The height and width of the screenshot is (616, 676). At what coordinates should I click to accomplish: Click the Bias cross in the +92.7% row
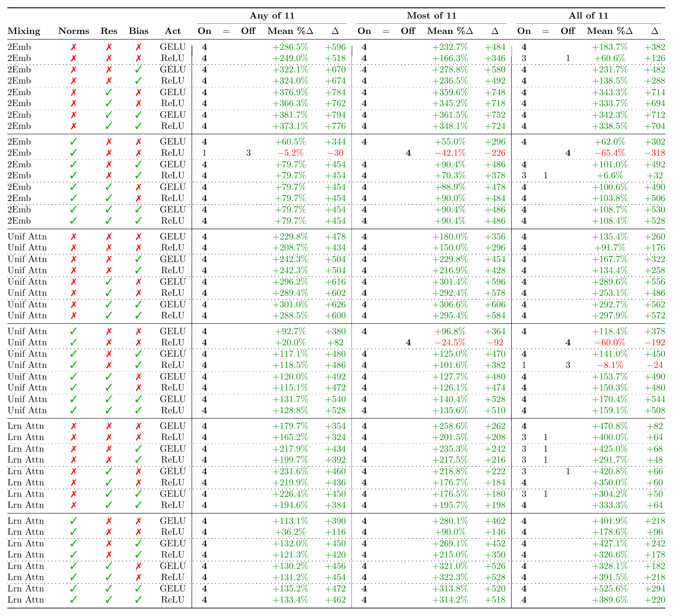138,332
